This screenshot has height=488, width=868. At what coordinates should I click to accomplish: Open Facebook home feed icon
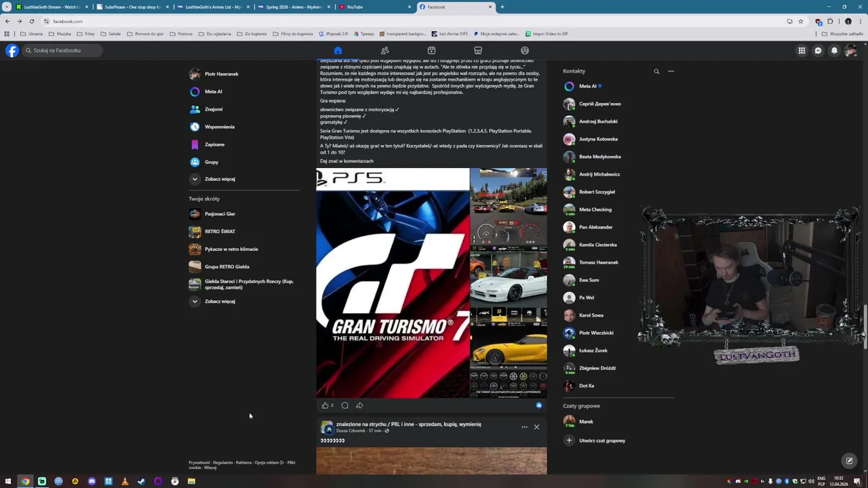click(338, 50)
